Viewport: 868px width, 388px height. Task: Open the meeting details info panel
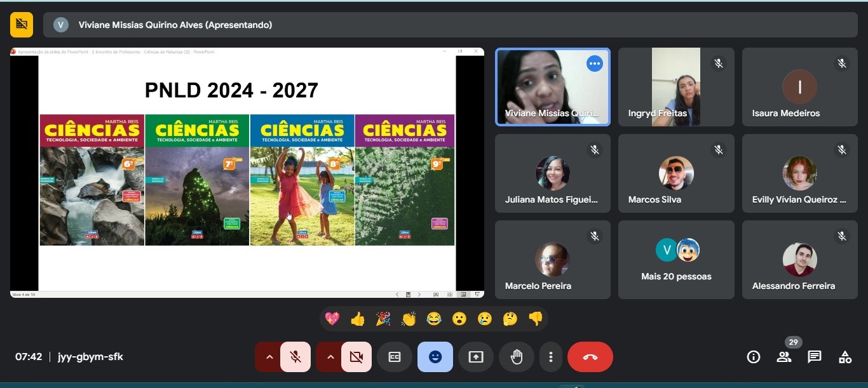pos(754,357)
